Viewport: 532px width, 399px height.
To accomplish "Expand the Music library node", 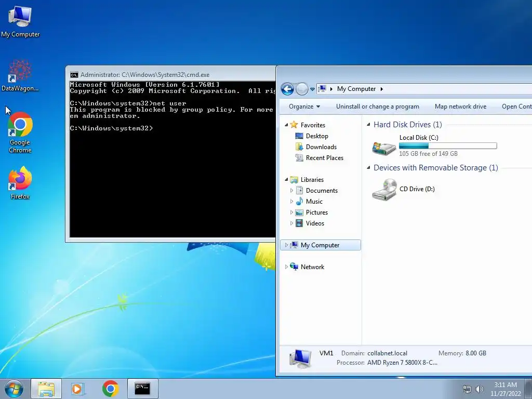I will [x=291, y=202].
